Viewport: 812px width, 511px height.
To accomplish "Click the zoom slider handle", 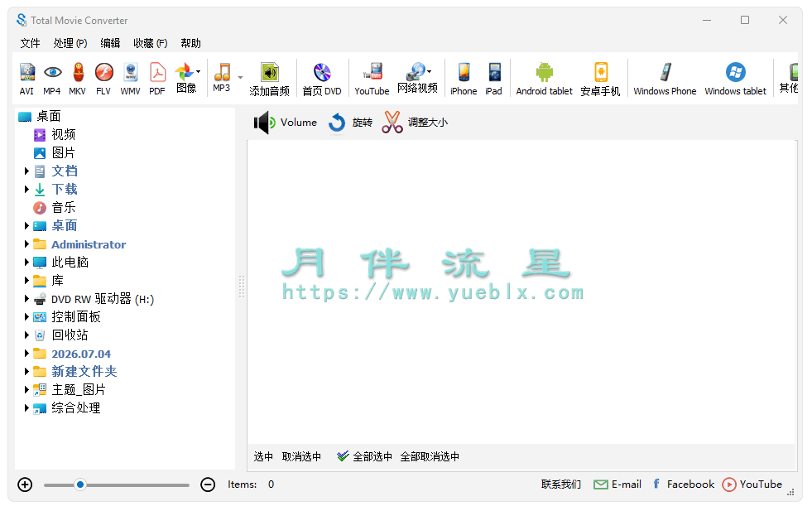I will 80,485.
